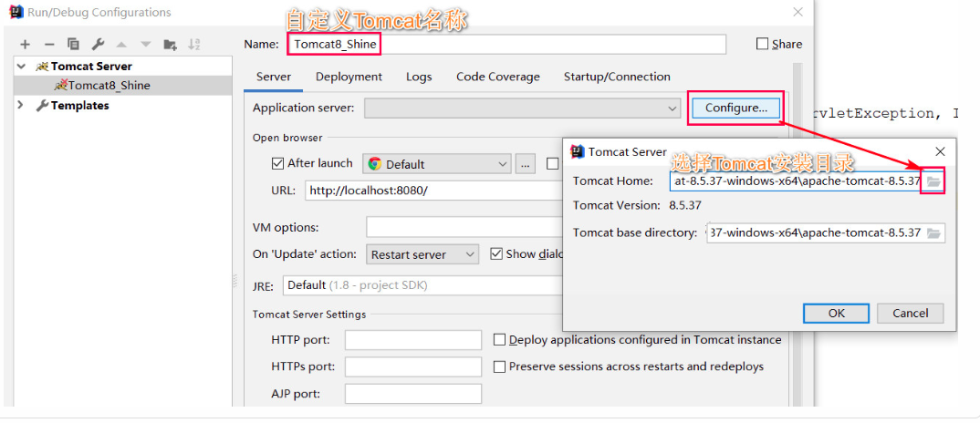Click the Run/Debug configuration panel vertical scrollbar
The height and width of the screenshot is (423, 980).
coord(797,234)
